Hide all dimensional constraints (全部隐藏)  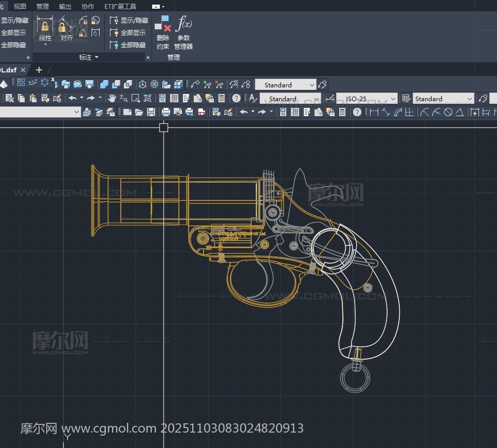(129, 45)
